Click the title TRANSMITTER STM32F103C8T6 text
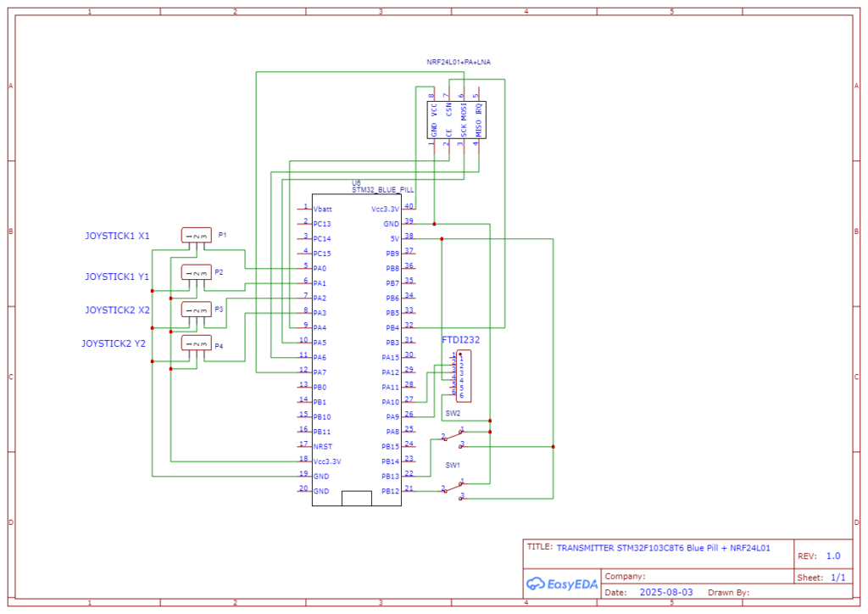This screenshot has width=868, height=614. 663,548
